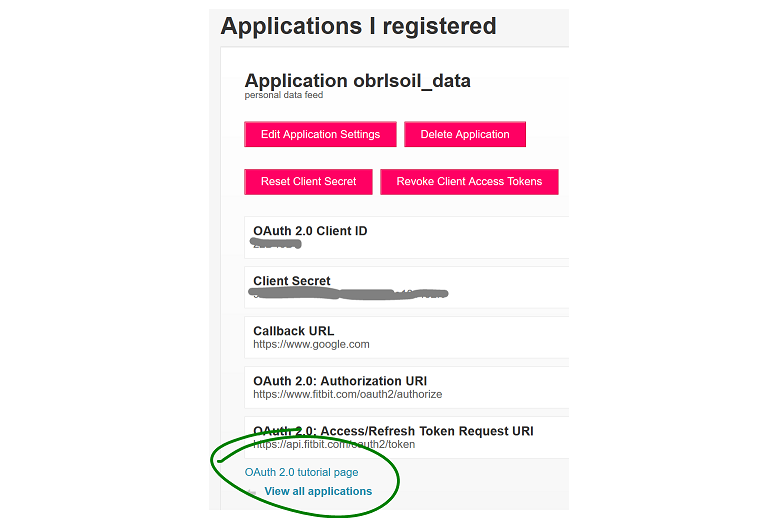The height and width of the screenshot is (530, 781).
Task: Click the OAuth 2.0 Client ID label
Action: (x=310, y=231)
